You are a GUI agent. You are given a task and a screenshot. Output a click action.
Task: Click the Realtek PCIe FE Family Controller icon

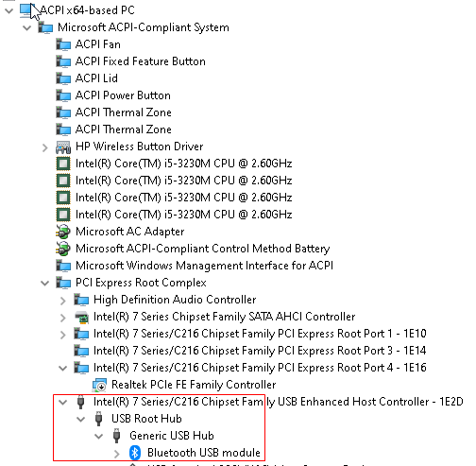(x=99, y=385)
